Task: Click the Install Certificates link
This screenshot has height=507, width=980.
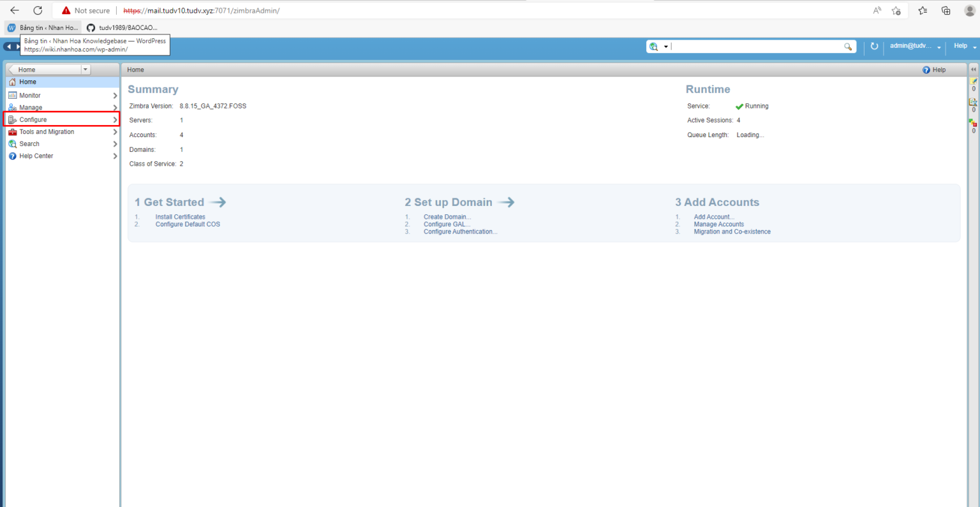Action: 180,216
